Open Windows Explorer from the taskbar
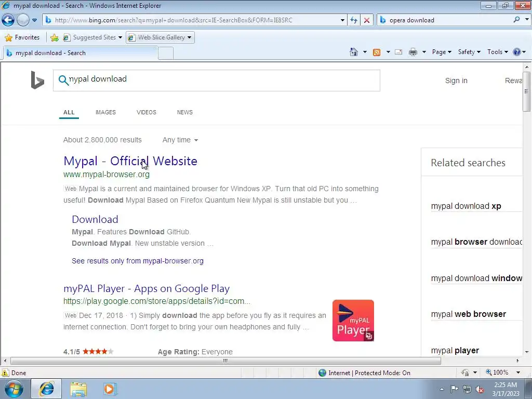The height and width of the screenshot is (399, 532). click(x=78, y=389)
